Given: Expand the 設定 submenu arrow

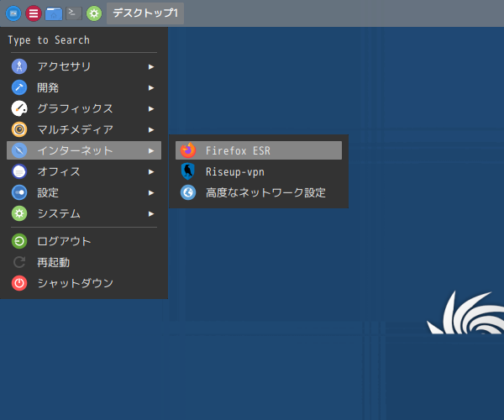Looking at the screenshot, I should point(151,193).
